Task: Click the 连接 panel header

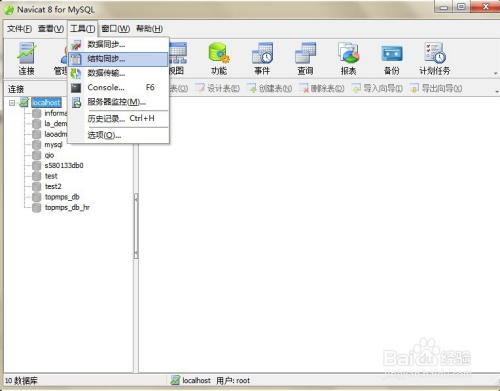Action: tap(16, 89)
